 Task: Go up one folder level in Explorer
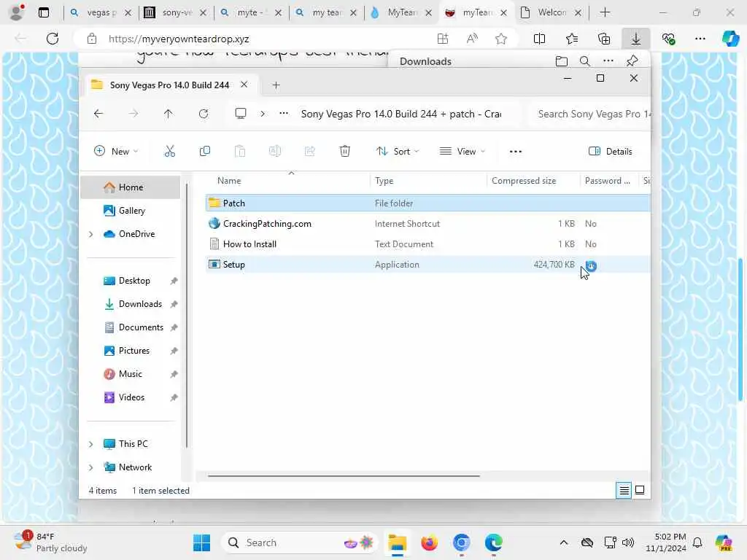pyautogui.click(x=169, y=114)
